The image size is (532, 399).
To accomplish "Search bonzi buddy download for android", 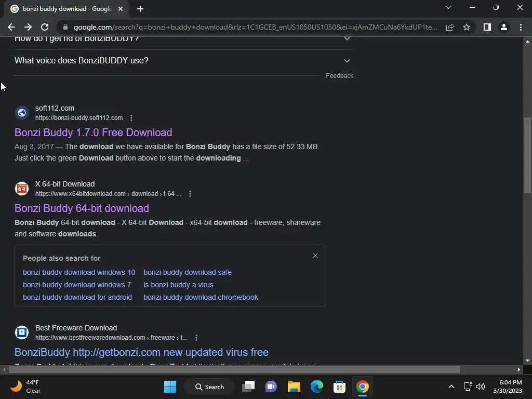I will [77, 297].
